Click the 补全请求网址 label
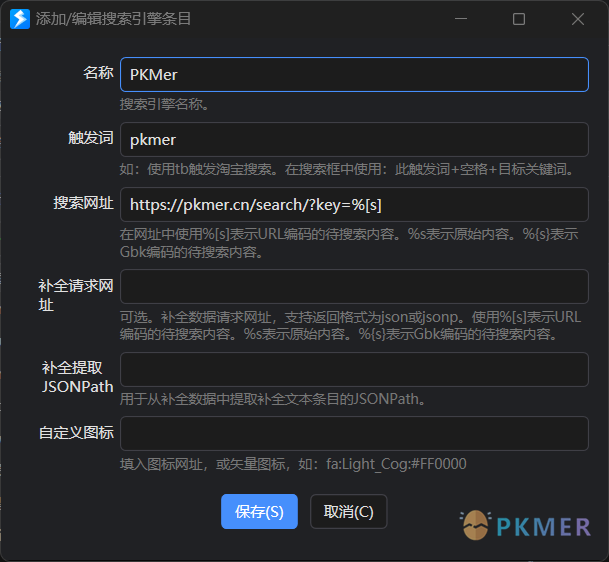This screenshot has width=609, height=562. [76, 295]
